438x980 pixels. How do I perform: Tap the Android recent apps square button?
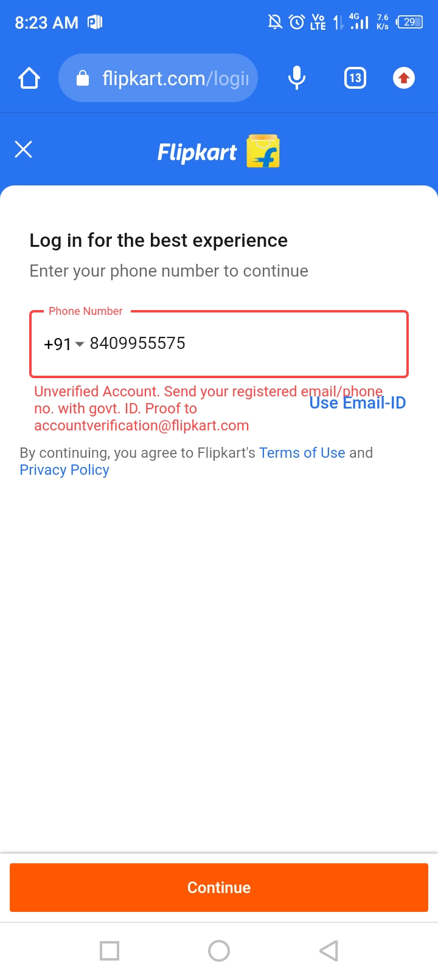click(109, 950)
